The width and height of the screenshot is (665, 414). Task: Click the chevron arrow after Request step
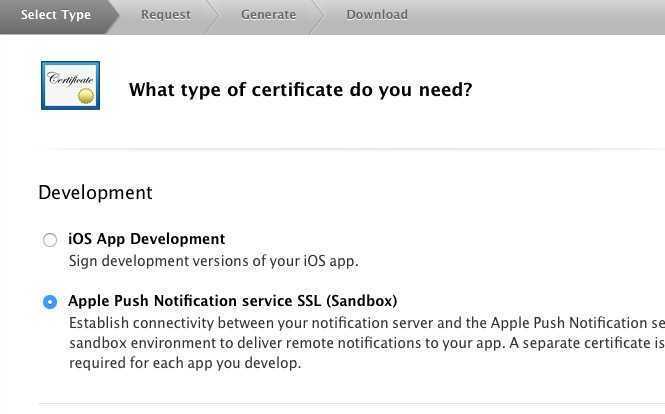[x=211, y=15]
